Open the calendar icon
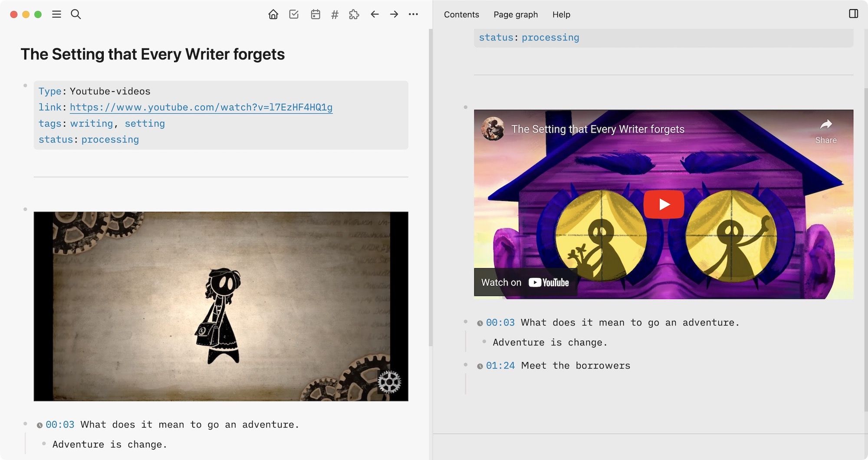868x460 pixels. [315, 14]
